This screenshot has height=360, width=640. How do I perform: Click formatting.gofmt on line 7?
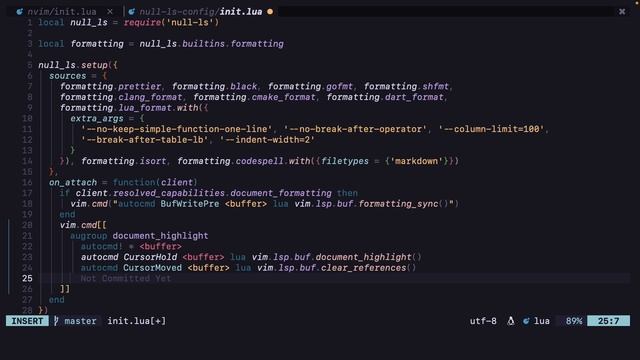coord(310,87)
